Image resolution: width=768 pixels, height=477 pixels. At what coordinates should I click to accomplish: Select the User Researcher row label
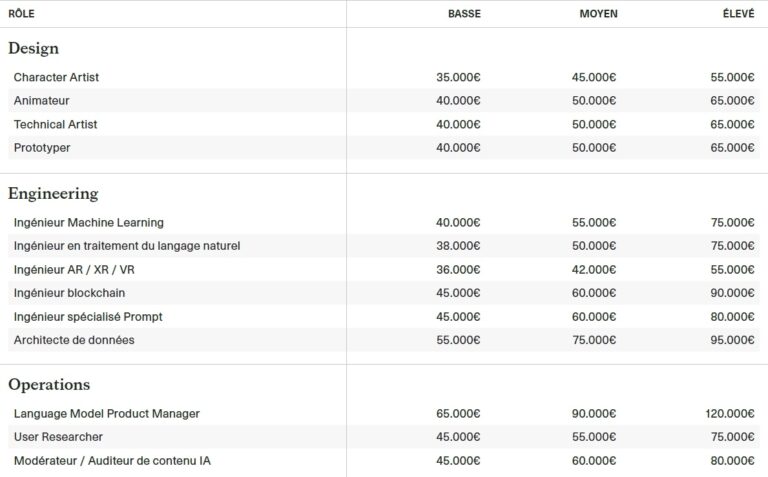pos(58,437)
